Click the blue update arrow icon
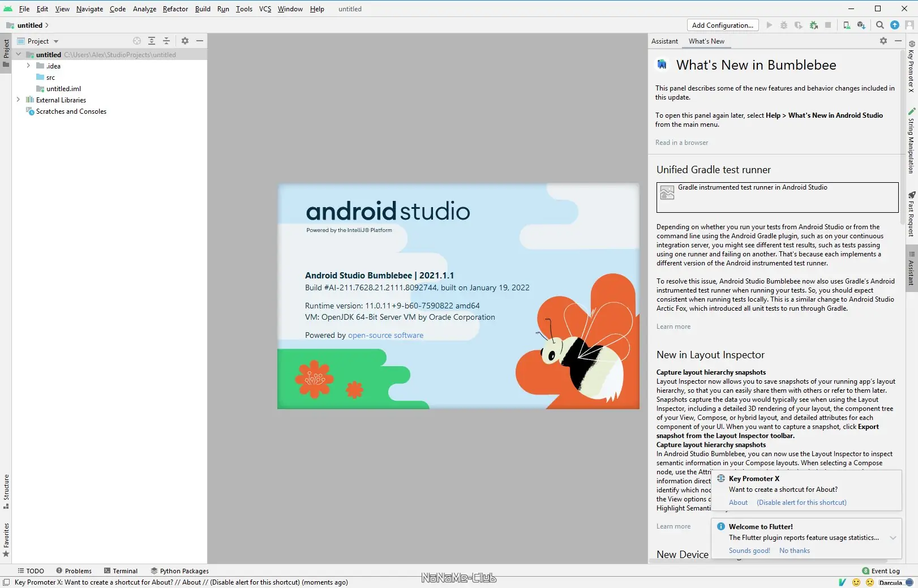Screen dimensions: 918x588 895,25
